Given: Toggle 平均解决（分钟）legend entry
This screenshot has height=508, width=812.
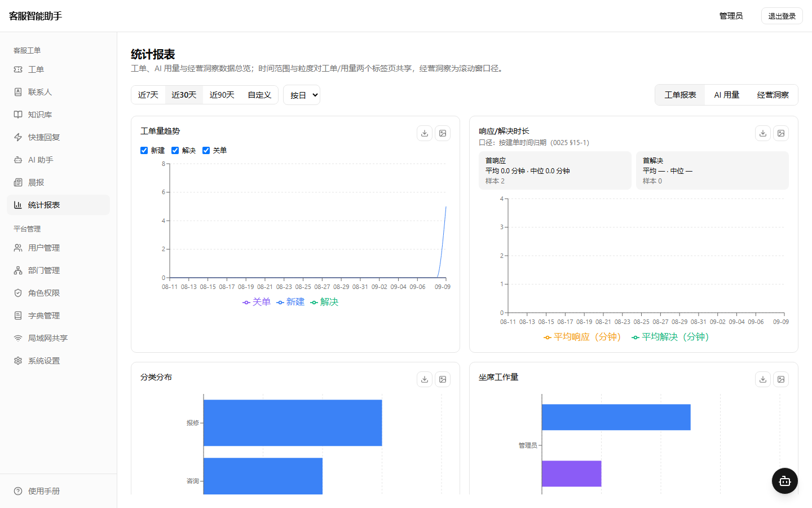Looking at the screenshot, I should click(670, 337).
